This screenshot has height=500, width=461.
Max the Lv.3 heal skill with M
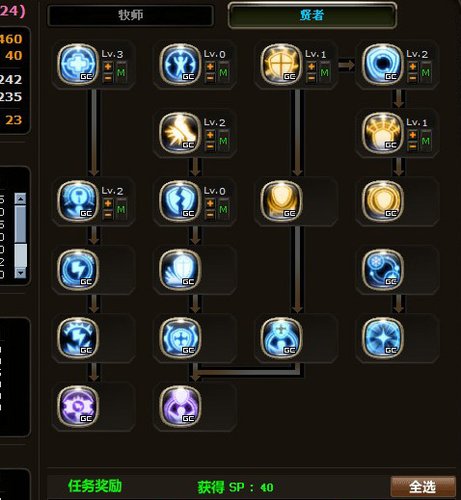(121, 72)
